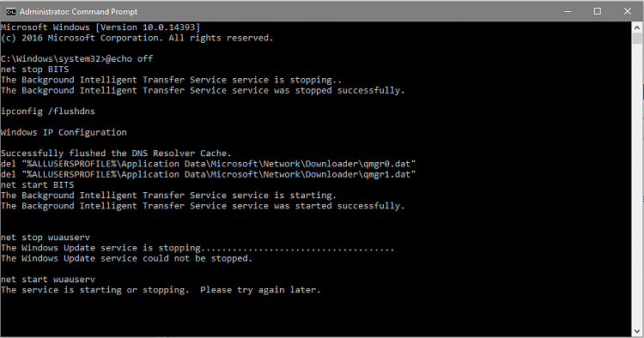Viewport: 644px width, 338px height.
Task: Click the vertical scrollbar thumb
Action: [637, 39]
